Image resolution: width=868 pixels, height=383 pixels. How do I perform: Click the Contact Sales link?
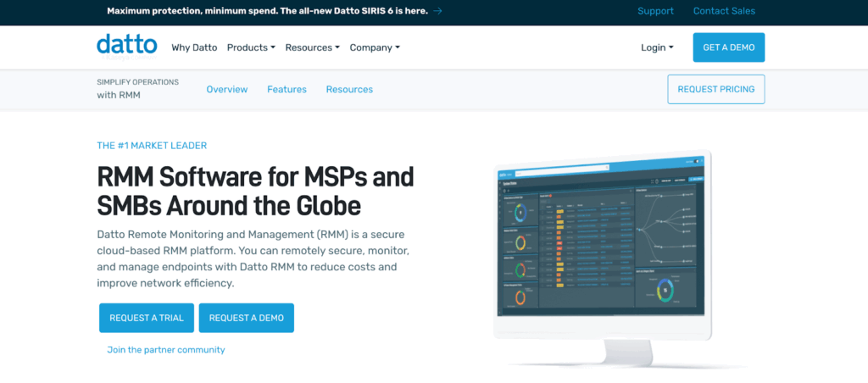click(724, 11)
